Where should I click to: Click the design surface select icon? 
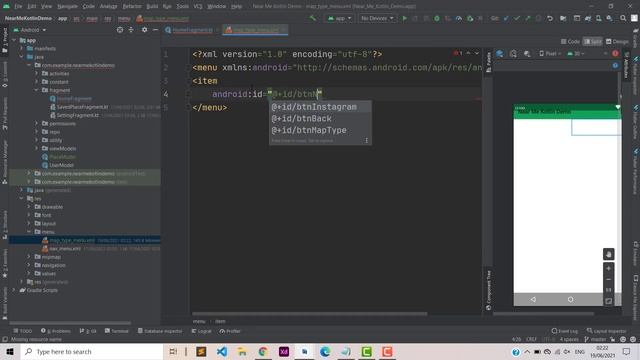click(x=500, y=54)
